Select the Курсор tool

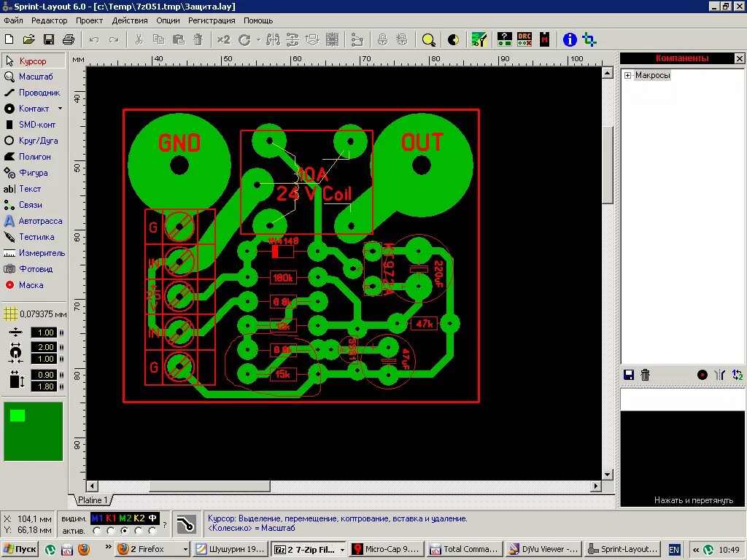[34, 61]
